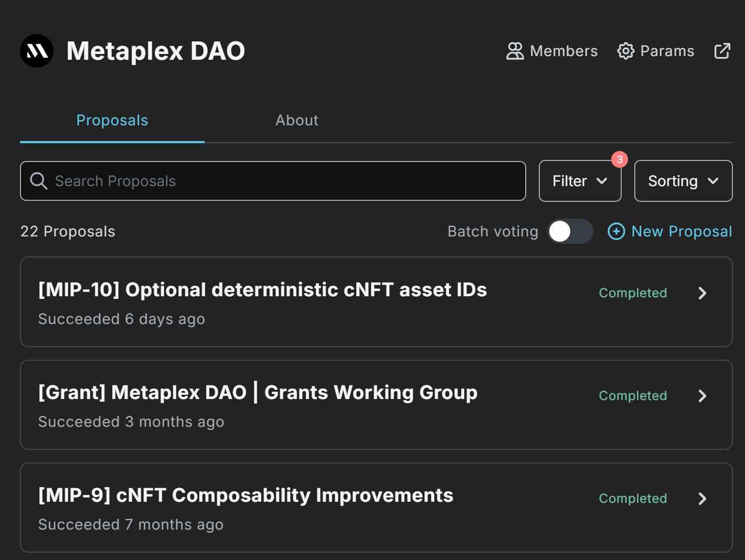Click the search magnifier icon
Screen dimensions: 745x560
pyautogui.click(x=39, y=180)
